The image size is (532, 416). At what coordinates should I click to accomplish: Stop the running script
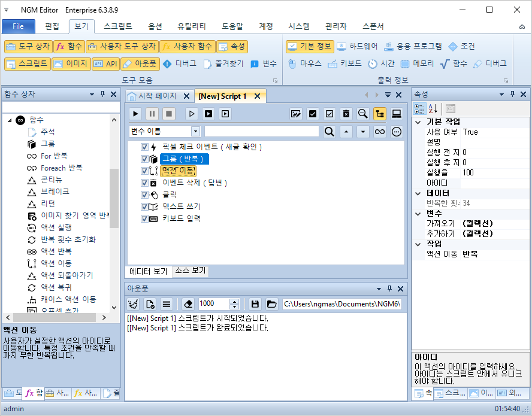[x=168, y=114]
